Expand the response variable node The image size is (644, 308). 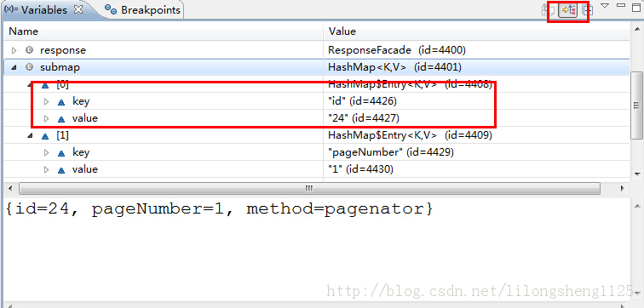pos(14,50)
